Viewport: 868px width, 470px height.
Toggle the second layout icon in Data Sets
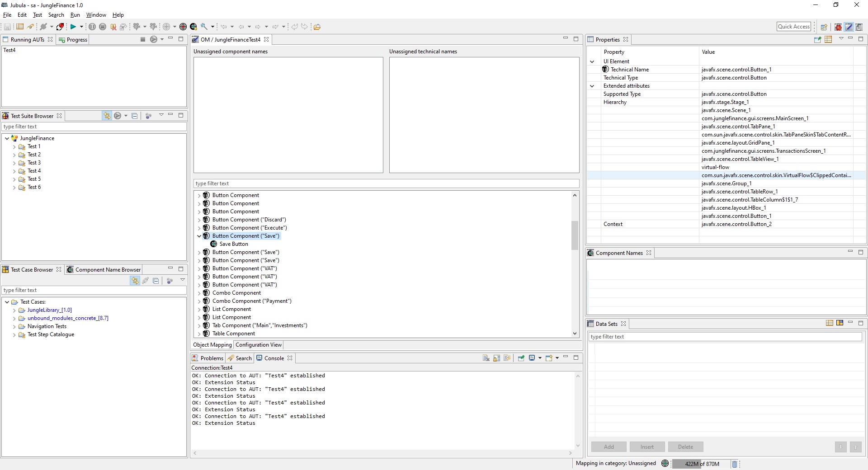[x=840, y=323]
